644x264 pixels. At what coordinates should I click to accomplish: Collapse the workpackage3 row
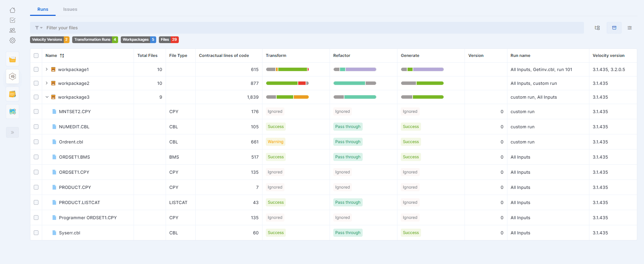click(x=47, y=97)
